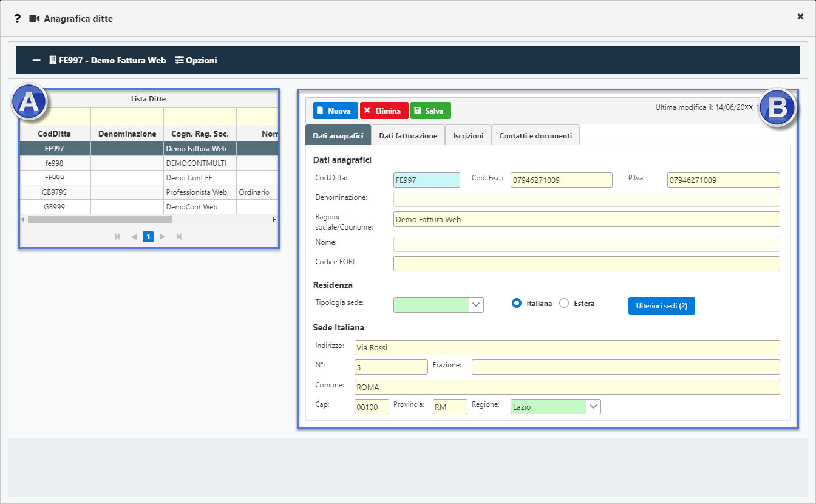Select the Italiana radio button
Screen dimensions: 816x504
517,304
